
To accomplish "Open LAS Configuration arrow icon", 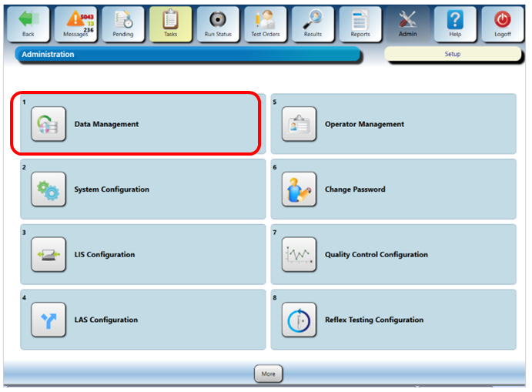I will click(x=49, y=320).
